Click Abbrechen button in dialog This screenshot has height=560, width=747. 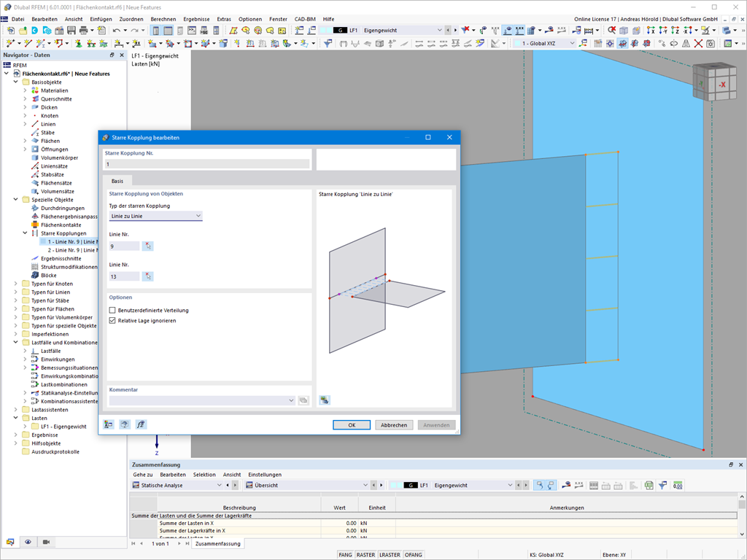point(394,425)
